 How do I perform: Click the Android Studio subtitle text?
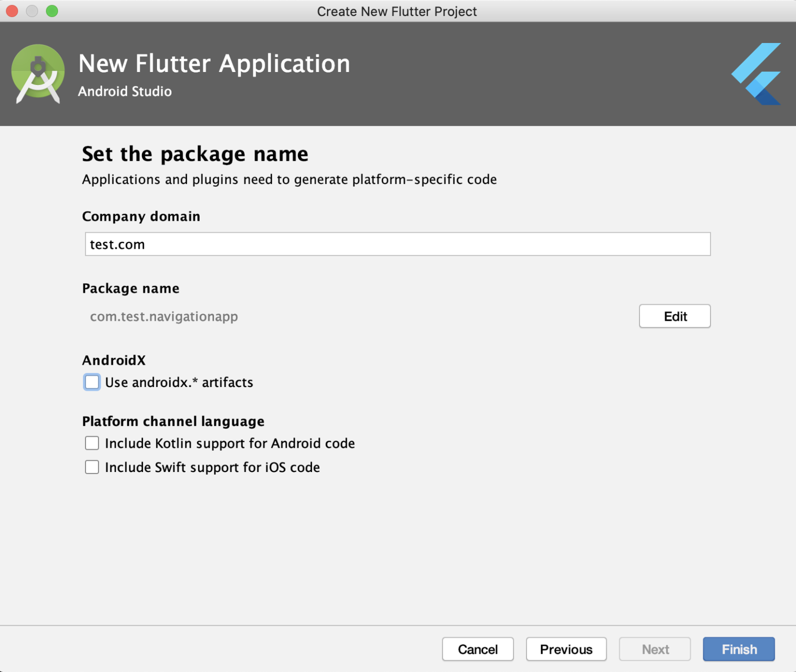[125, 91]
